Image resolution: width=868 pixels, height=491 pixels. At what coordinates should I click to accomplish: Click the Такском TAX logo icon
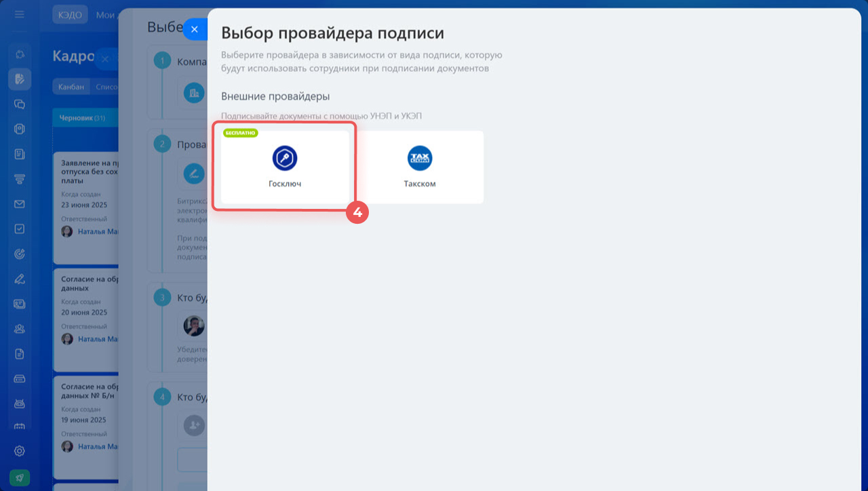click(x=420, y=158)
